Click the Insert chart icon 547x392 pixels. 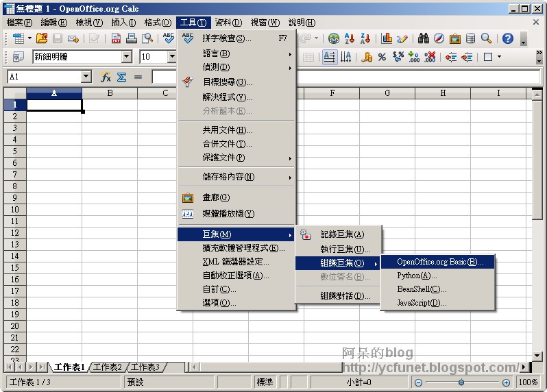(387, 38)
